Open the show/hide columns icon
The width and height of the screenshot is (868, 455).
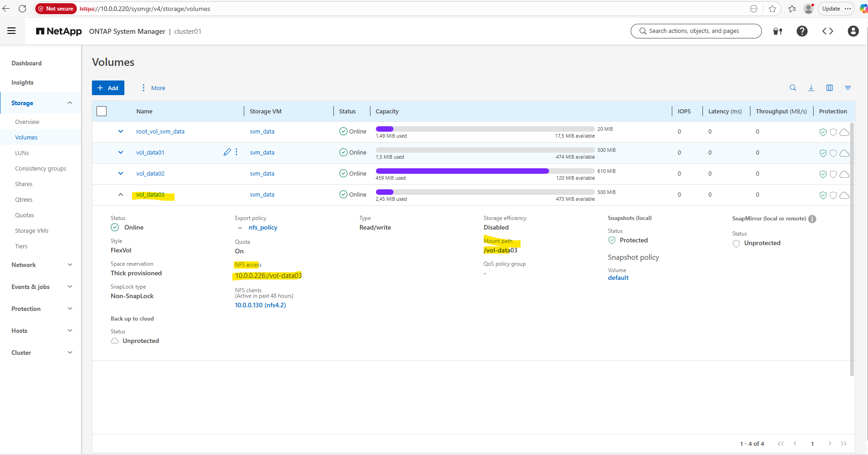coord(829,88)
